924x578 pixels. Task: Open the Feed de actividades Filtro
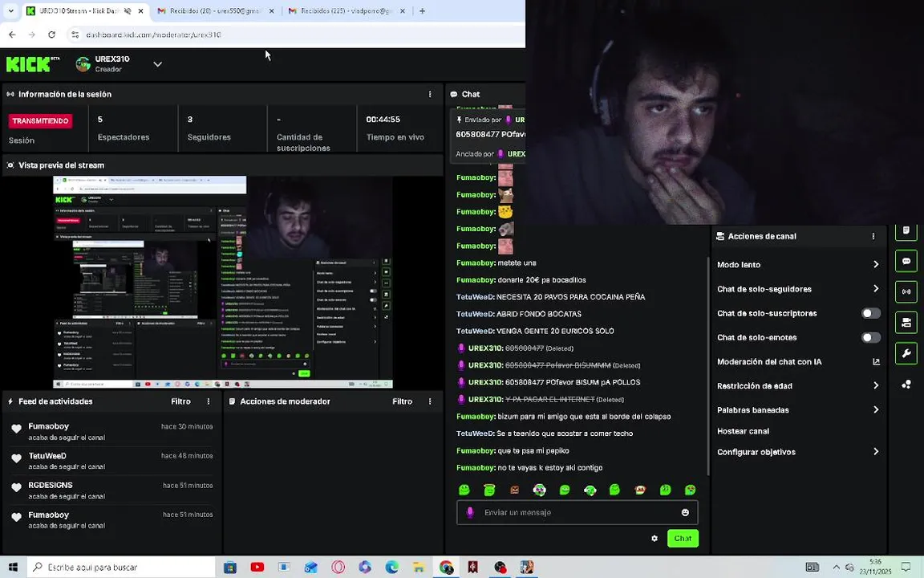click(x=180, y=401)
